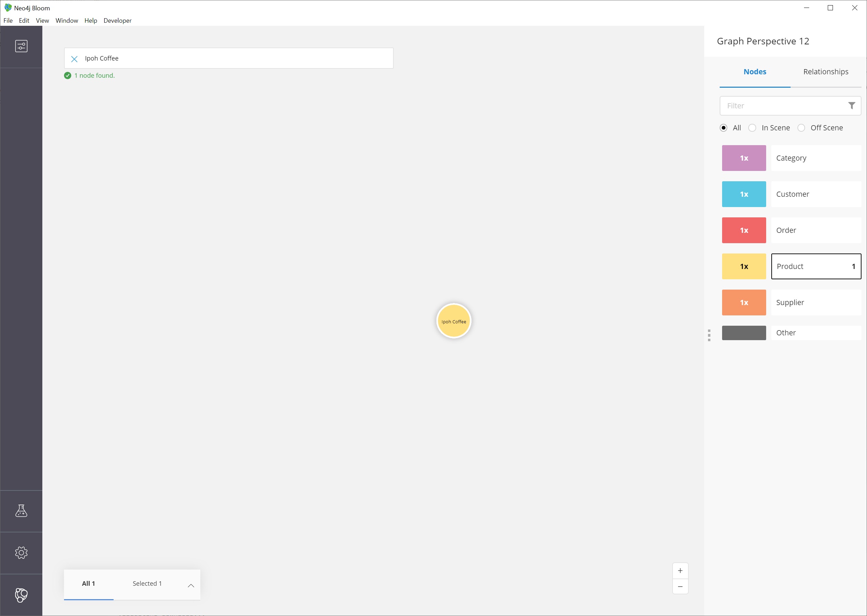Click the settings gear icon
The height and width of the screenshot is (616, 867).
coord(21,553)
